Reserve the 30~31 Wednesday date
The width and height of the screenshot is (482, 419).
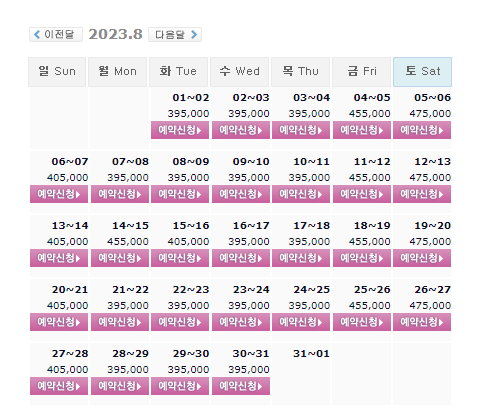click(241, 386)
